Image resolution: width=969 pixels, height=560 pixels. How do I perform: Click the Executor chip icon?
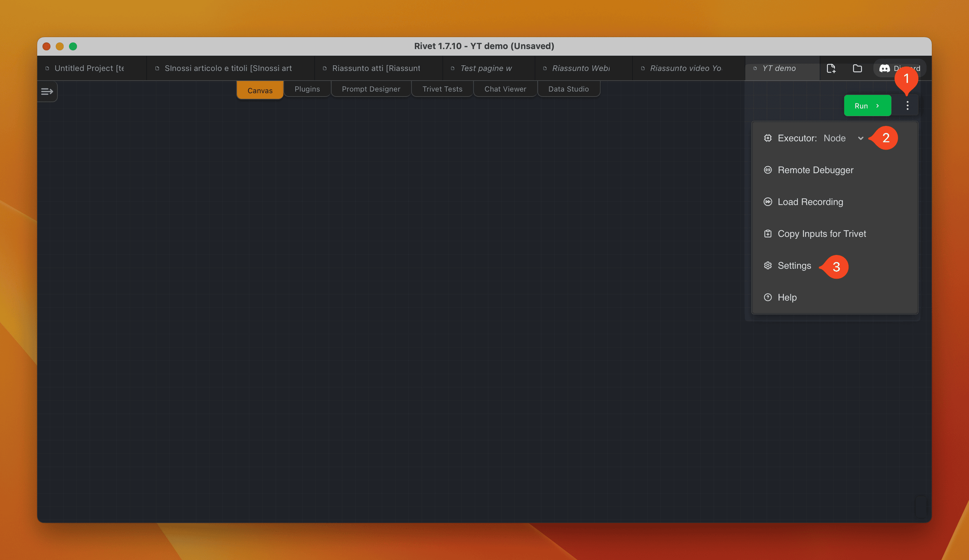[767, 138]
